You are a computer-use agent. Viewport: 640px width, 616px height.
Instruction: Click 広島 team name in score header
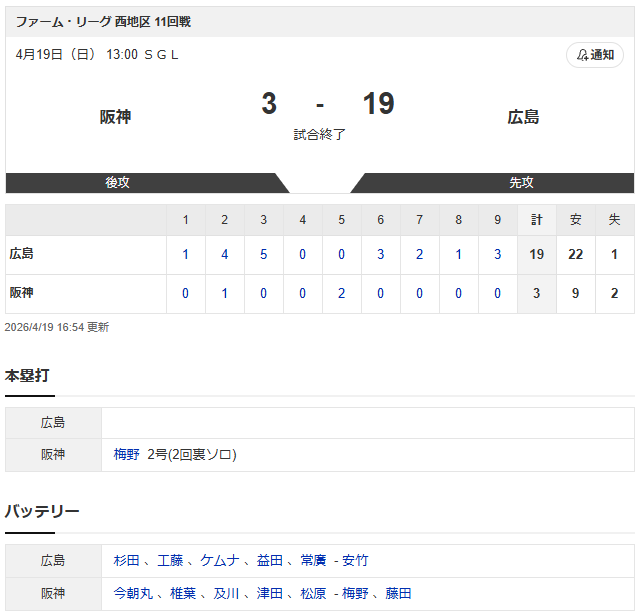[523, 117]
